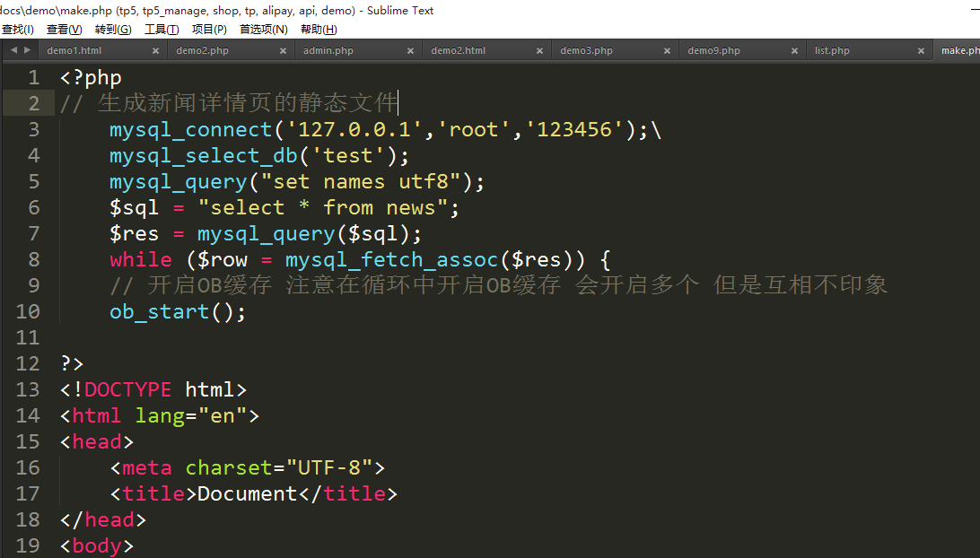Close the list.php tab

point(922,51)
